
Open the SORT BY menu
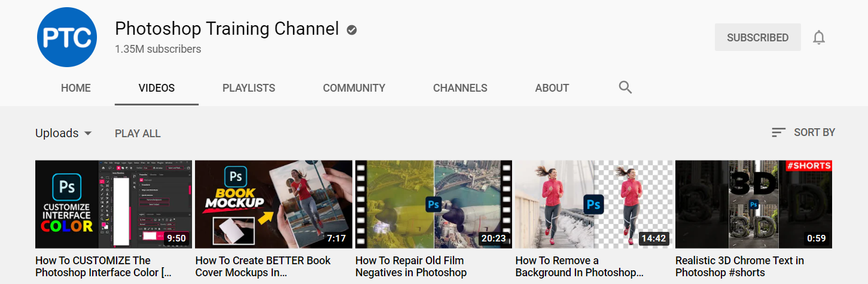(803, 132)
